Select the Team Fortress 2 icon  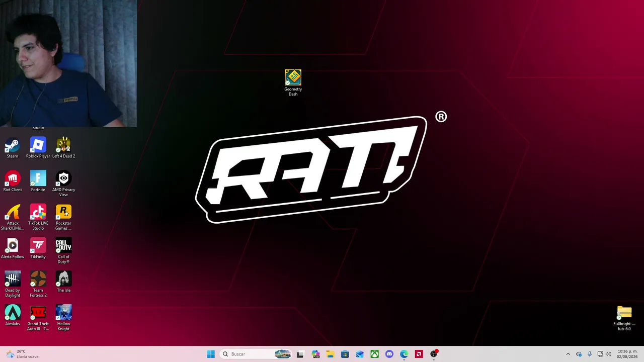38,285
